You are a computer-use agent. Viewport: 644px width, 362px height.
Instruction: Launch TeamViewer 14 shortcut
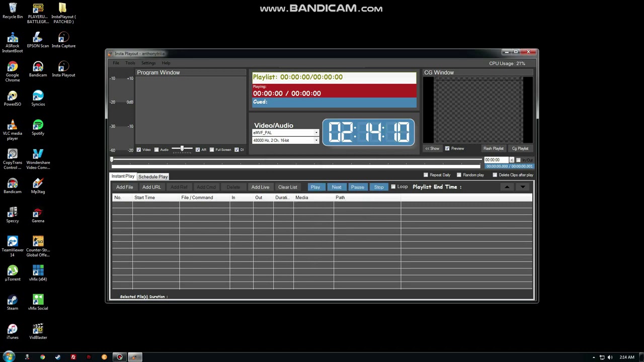pyautogui.click(x=13, y=247)
